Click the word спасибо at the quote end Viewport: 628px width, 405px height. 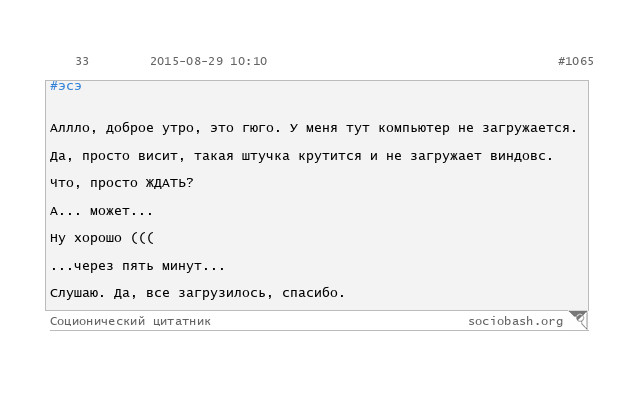(310, 293)
